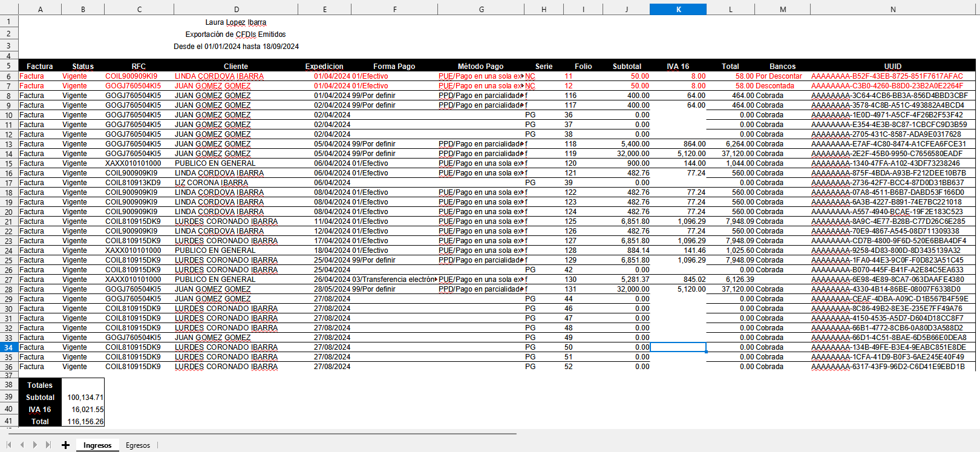
Task: Select column G header
Action: (481, 9)
